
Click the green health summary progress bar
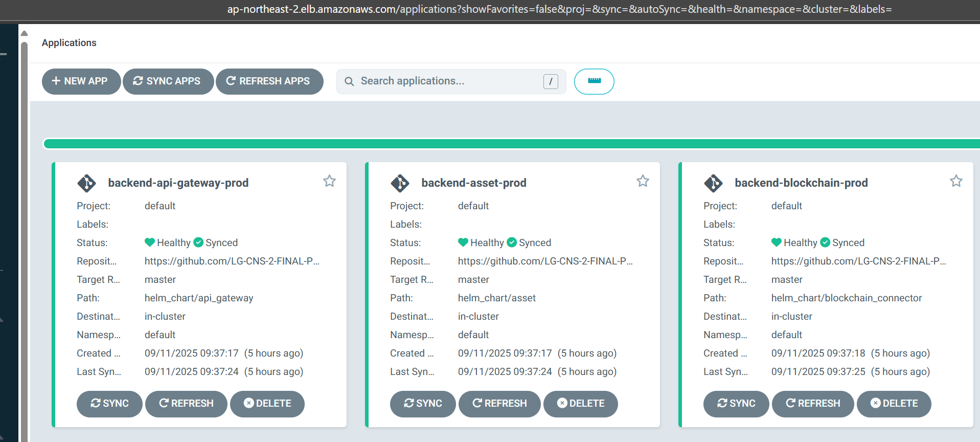point(511,144)
